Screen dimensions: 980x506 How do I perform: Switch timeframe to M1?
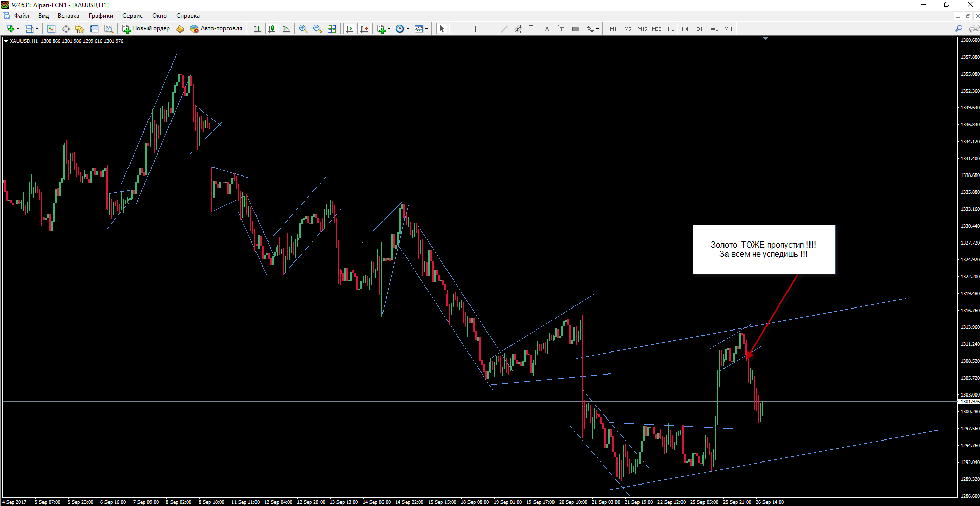[613, 29]
